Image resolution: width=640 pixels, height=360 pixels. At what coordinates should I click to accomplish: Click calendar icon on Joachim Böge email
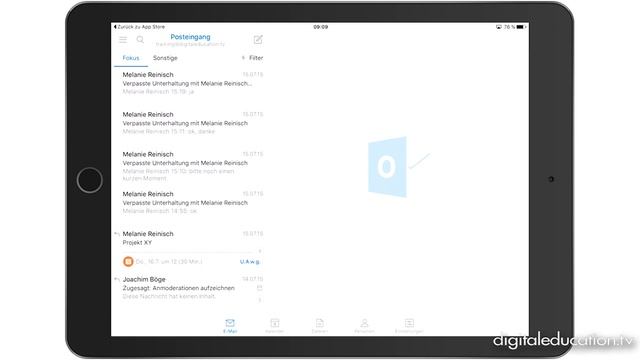click(259, 288)
